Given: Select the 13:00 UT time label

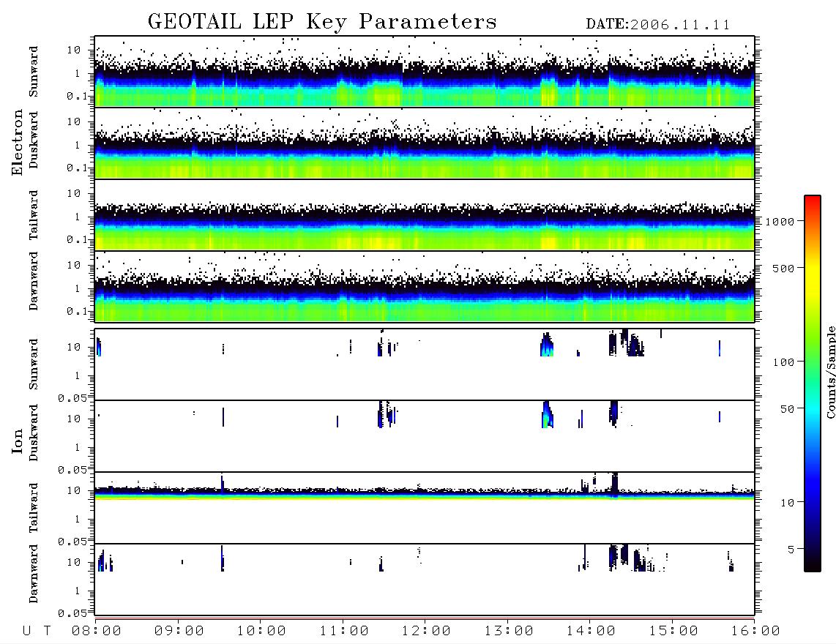Looking at the screenshot, I should (x=509, y=631).
